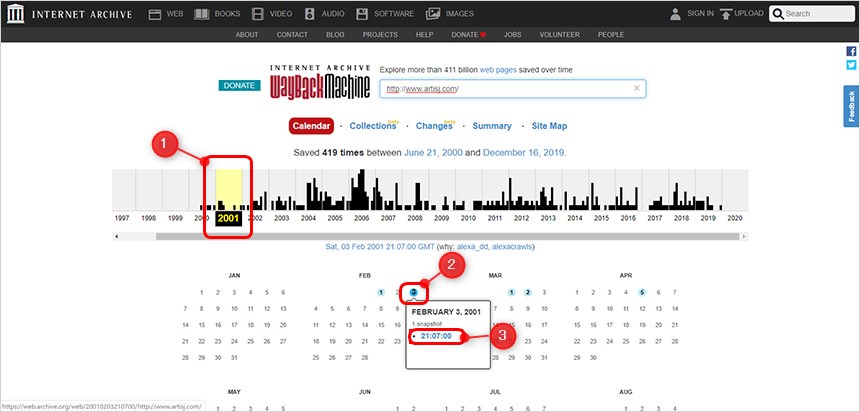Image resolution: width=860 pixels, height=412 pixels.
Task: Click the search magnifier icon
Action: tap(778, 14)
